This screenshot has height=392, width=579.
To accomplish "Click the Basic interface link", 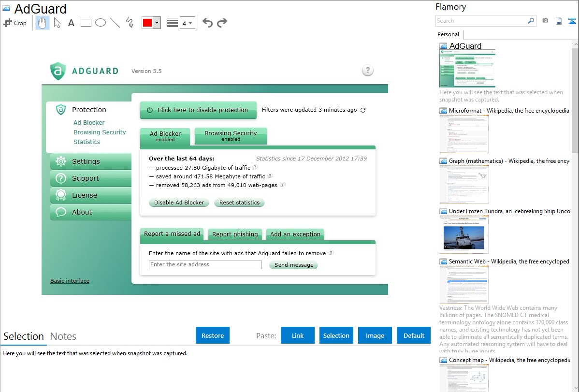I will [70, 281].
